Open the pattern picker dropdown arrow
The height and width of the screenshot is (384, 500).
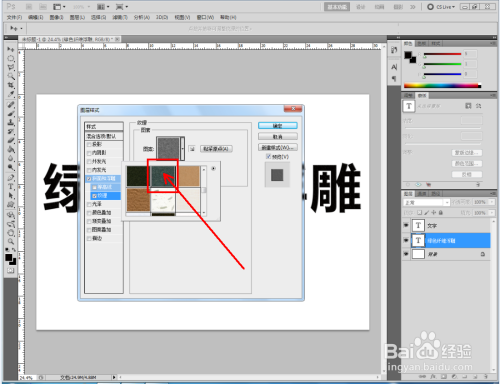[x=183, y=148]
